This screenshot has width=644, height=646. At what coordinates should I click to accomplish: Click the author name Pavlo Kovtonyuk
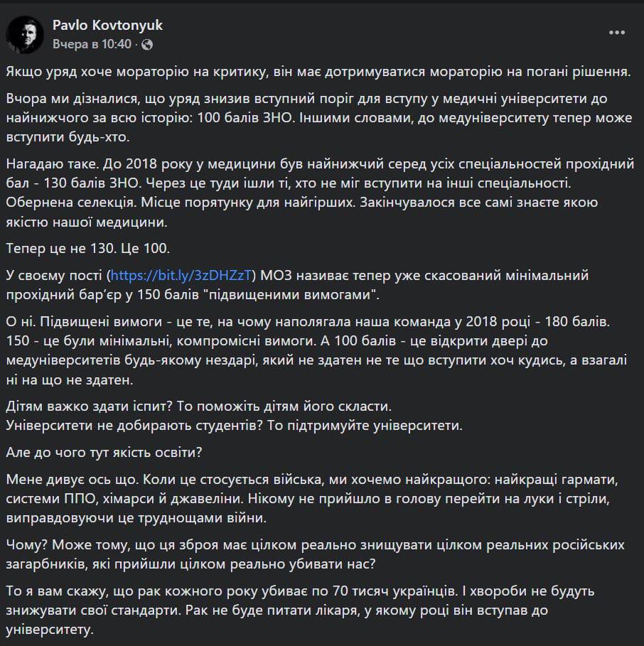click(107, 26)
